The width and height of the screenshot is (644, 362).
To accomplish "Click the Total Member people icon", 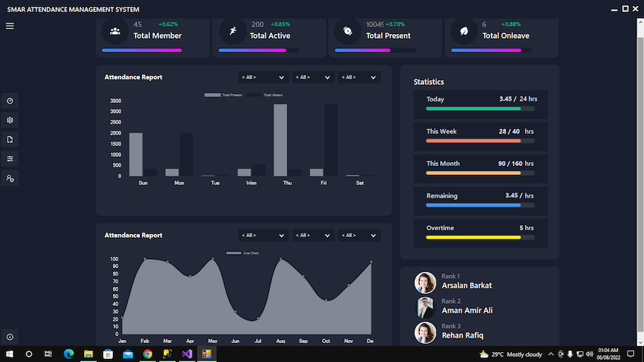I will [x=115, y=31].
